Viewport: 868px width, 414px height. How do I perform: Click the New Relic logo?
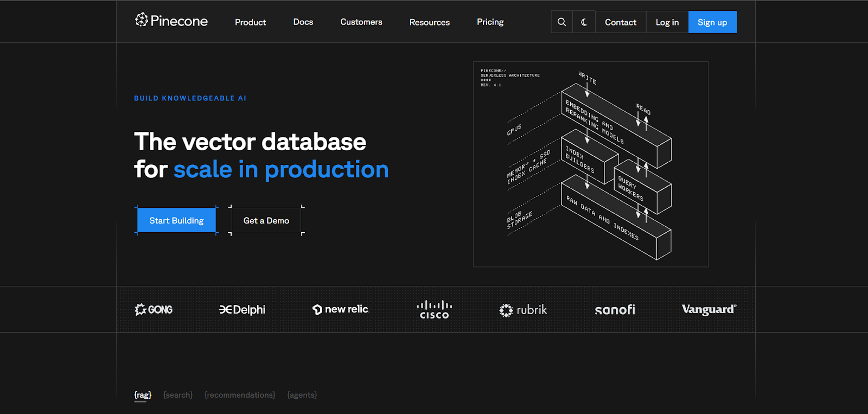(341, 309)
